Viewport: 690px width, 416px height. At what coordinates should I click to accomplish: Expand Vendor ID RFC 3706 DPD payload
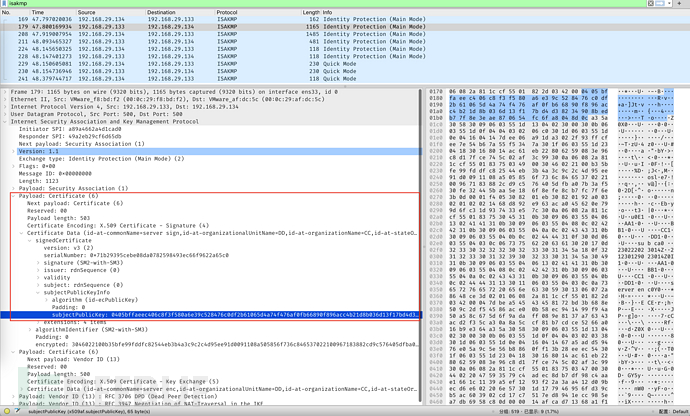[13, 397]
